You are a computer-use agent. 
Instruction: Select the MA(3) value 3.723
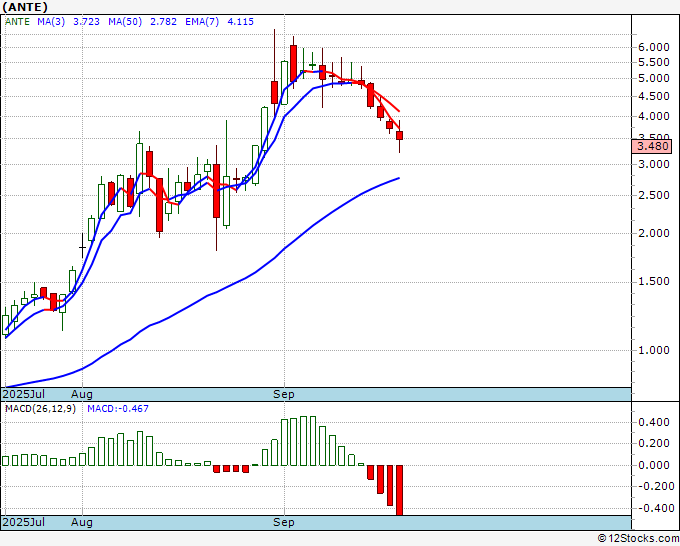click(86, 22)
